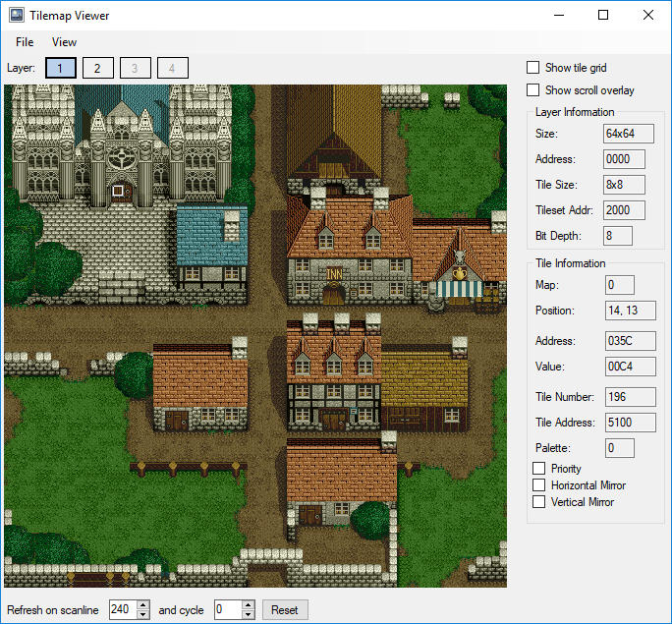Click the Tileset Addr field 2000
Screen dimensions: 672x624
(624, 210)
